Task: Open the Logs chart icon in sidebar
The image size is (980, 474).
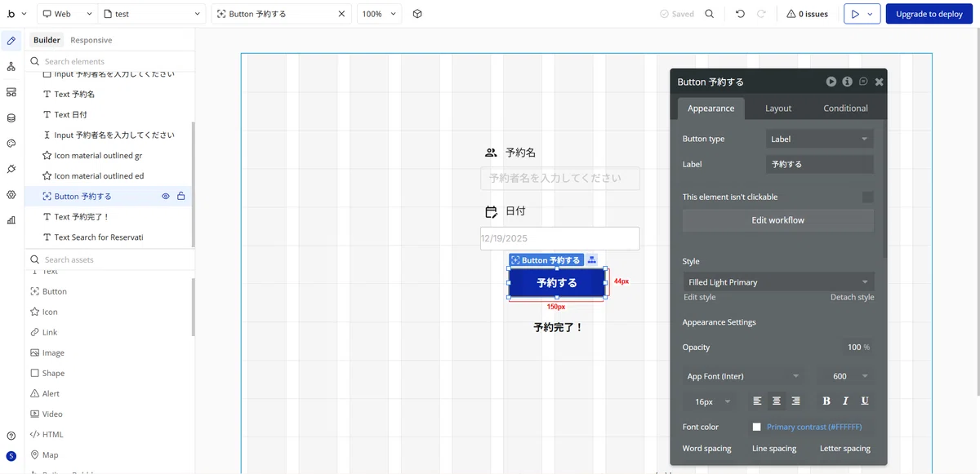Action: tap(11, 219)
